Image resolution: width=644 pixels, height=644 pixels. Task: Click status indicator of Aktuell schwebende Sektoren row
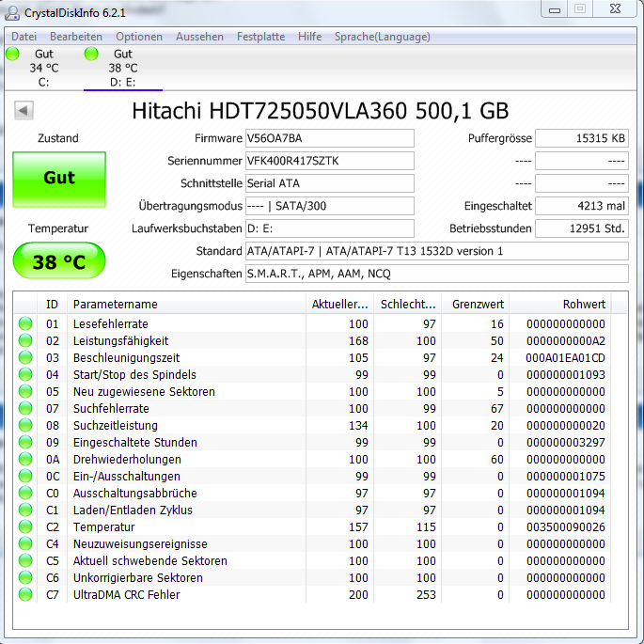coord(25,560)
